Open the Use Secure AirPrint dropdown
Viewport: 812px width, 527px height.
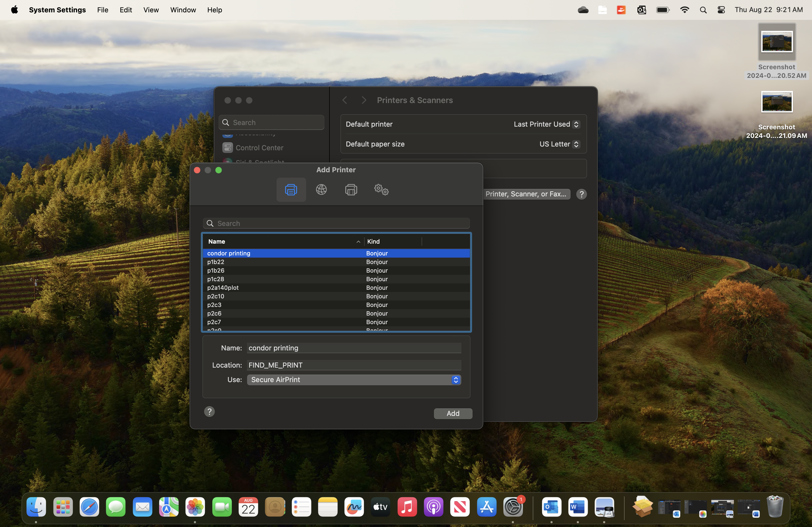point(354,380)
